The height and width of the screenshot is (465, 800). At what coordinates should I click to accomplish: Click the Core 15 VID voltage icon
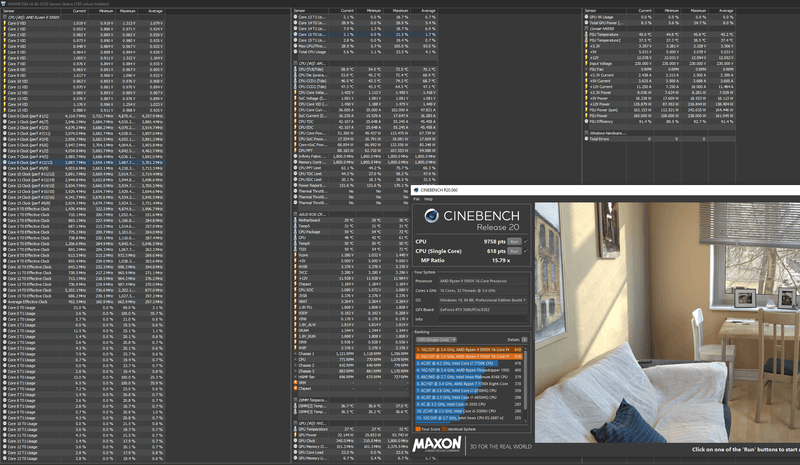tap(5, 110)
